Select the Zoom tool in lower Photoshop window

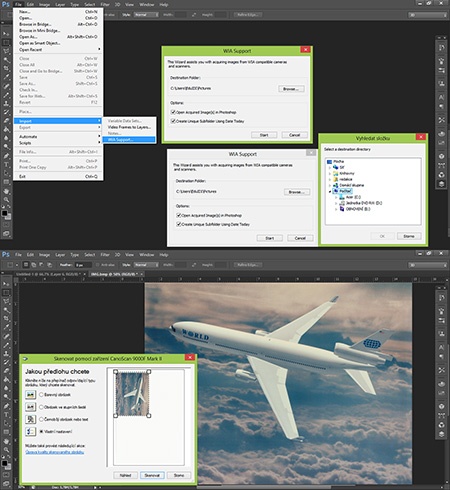pos(6,450)
